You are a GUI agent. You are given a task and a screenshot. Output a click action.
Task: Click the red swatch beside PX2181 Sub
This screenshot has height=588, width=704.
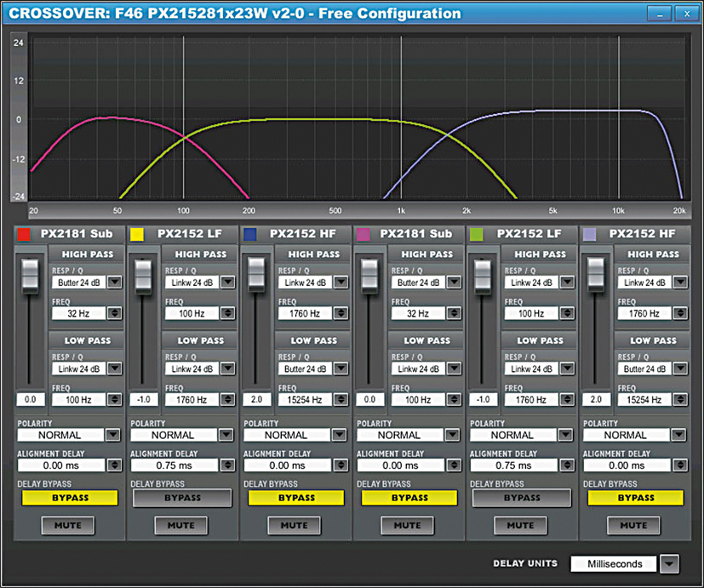pos(24,234)
